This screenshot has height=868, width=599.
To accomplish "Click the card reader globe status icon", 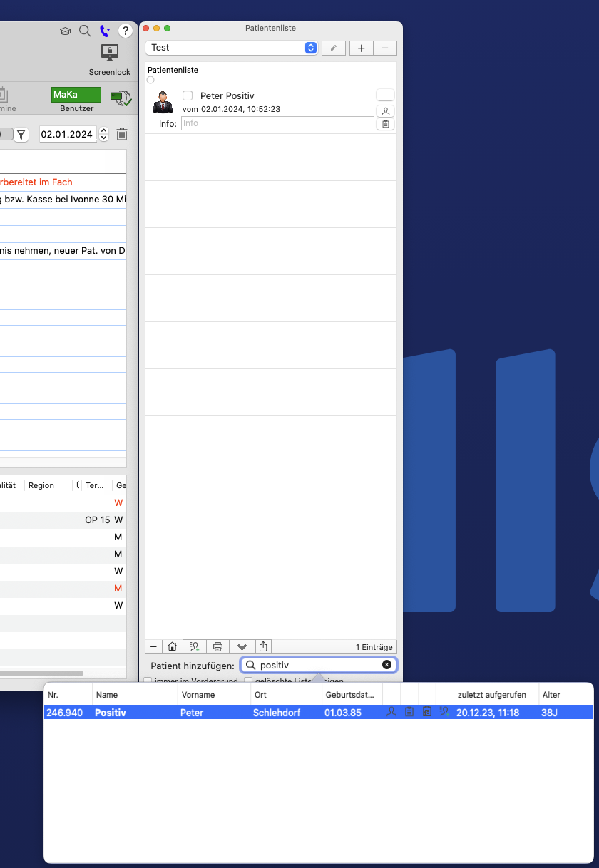I will click(x=121, y=98).
